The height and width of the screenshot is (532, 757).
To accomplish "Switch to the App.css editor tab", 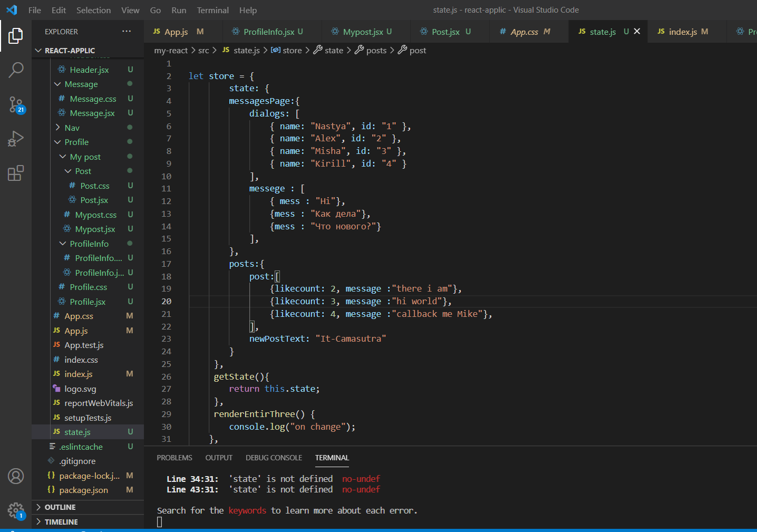I will tap(524, 32).
